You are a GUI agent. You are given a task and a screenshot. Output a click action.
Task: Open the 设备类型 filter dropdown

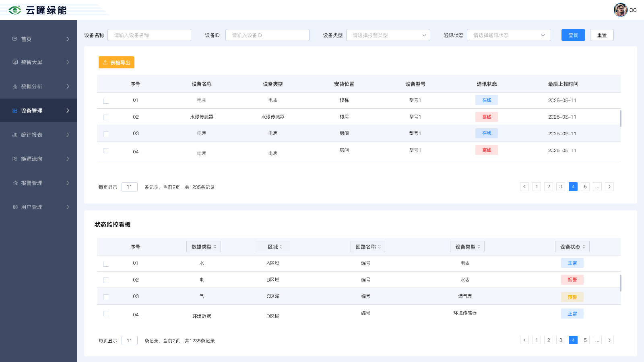click(388, 35)
